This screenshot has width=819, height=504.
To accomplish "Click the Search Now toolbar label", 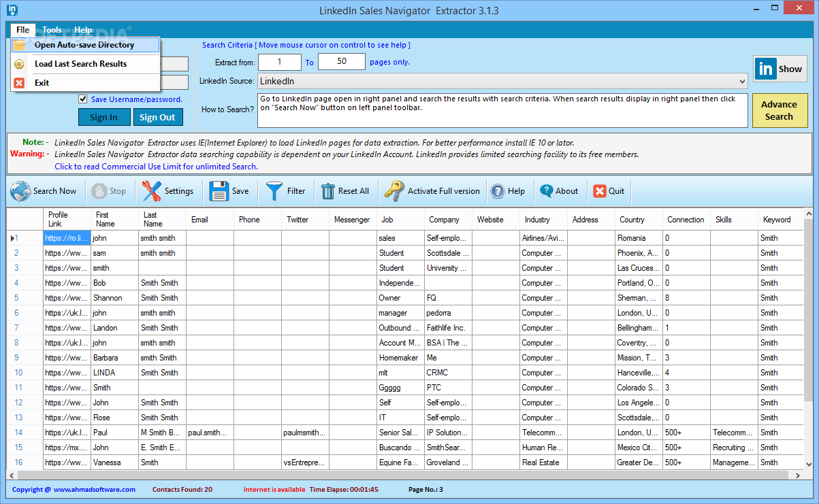I will [55, 191].
